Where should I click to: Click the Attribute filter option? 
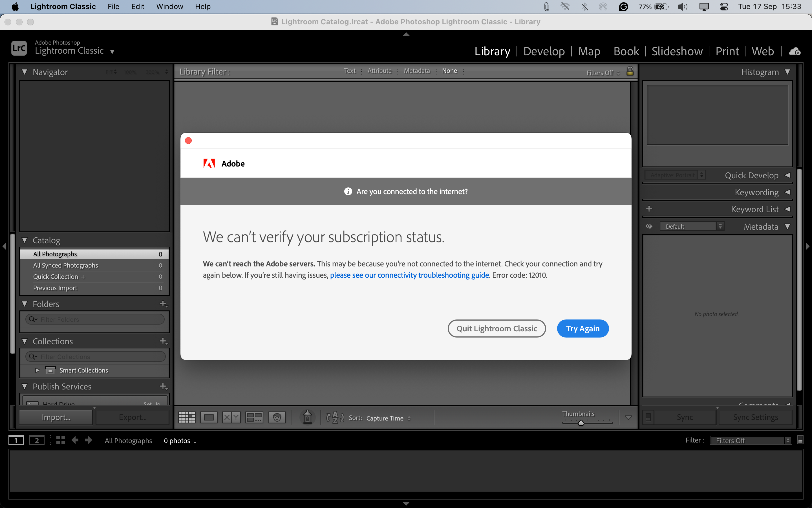(379, 71)
